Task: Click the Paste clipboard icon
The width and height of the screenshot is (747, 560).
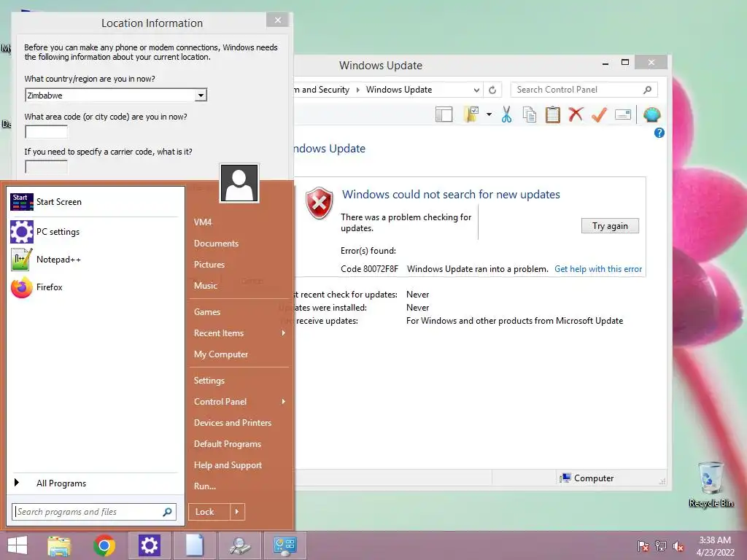Action: point(552,114)
